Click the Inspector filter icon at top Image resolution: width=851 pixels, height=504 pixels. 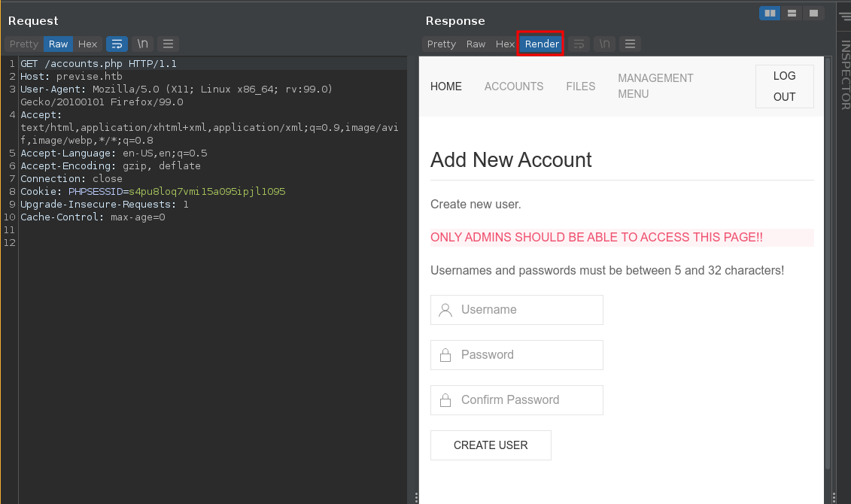pyautogui.click(x=844, y=14)
